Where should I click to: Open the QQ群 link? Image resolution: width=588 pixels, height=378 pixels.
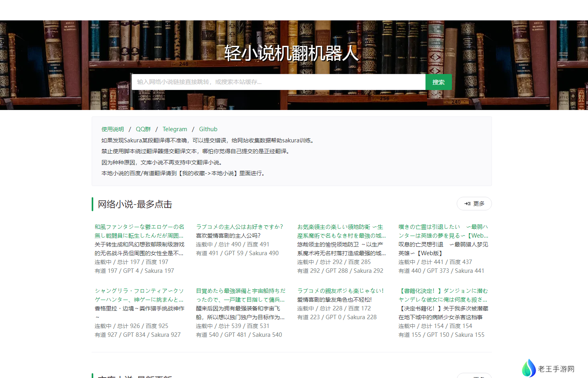pos(143,129)
